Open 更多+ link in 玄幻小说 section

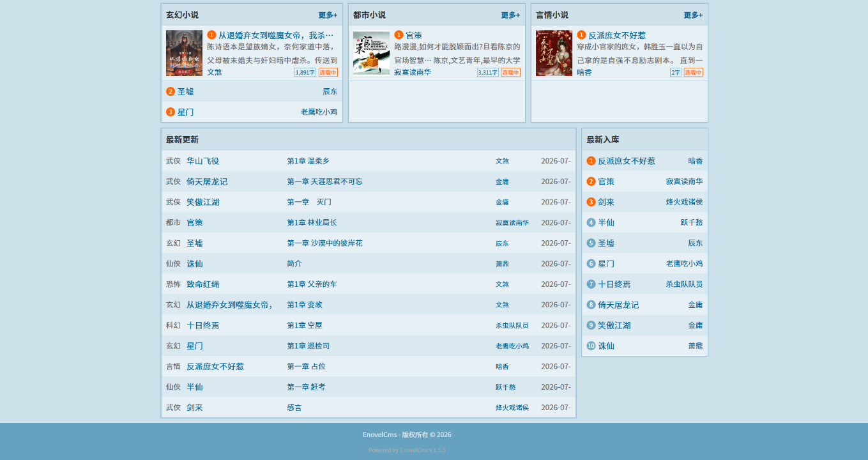(328, 15)
